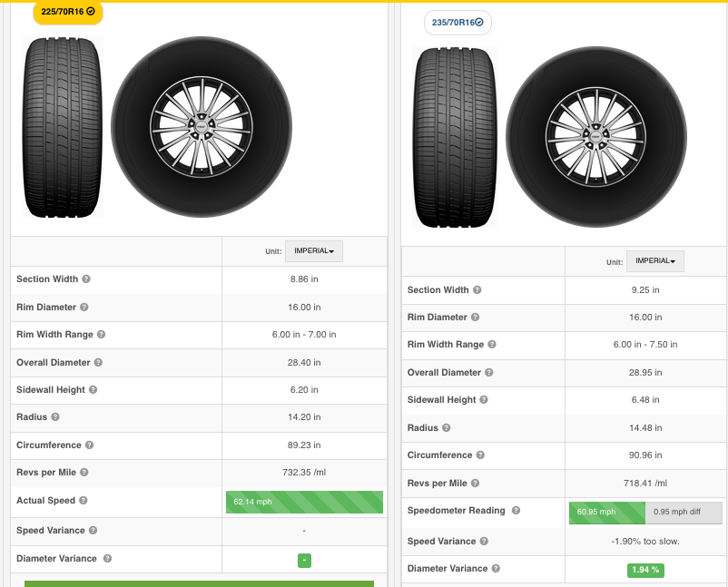Click the right tire tread front-view image
This screenshot has width=728, height=587.
click(452, 138)
